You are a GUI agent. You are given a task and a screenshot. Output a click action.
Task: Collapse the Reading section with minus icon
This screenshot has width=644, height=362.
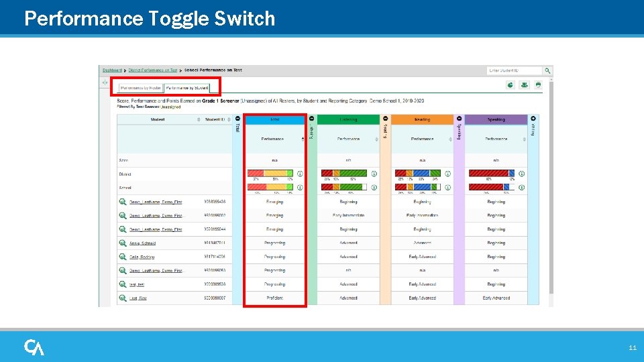(x=385, y=119)
